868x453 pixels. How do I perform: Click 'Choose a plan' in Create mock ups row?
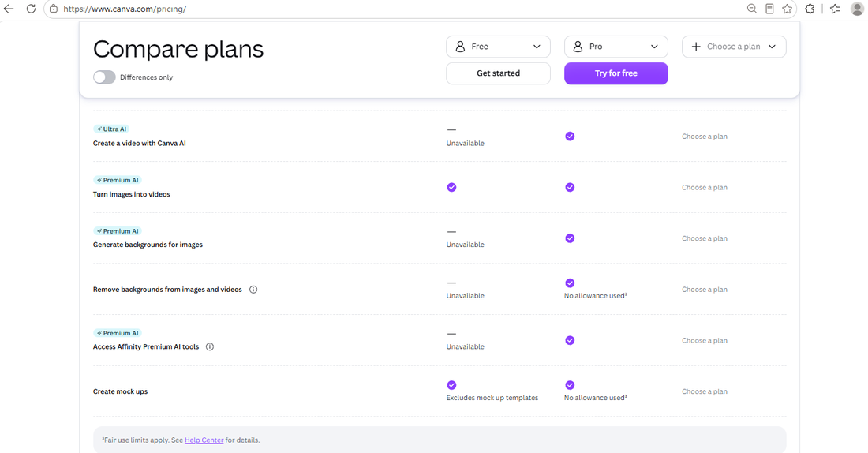point(705,391)
